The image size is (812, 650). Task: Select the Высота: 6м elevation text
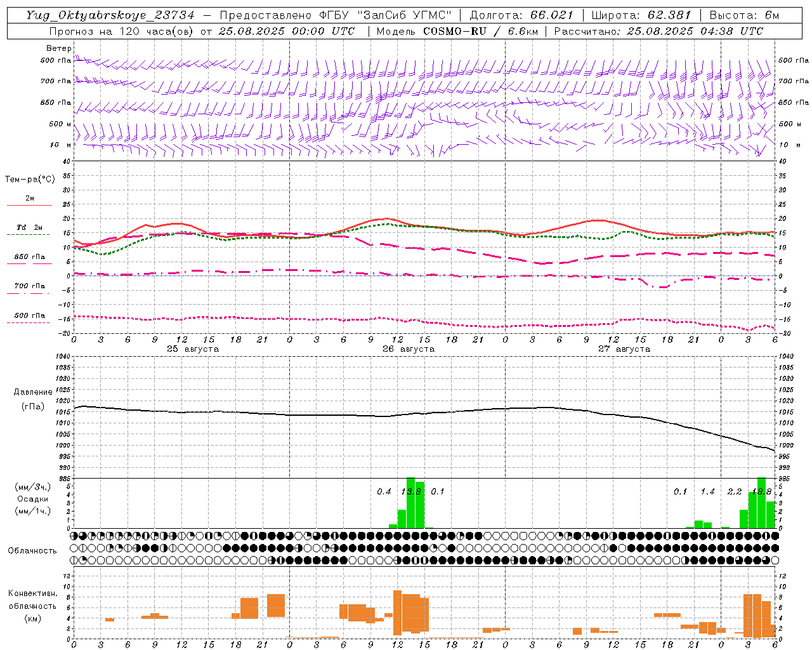point(744,15)
